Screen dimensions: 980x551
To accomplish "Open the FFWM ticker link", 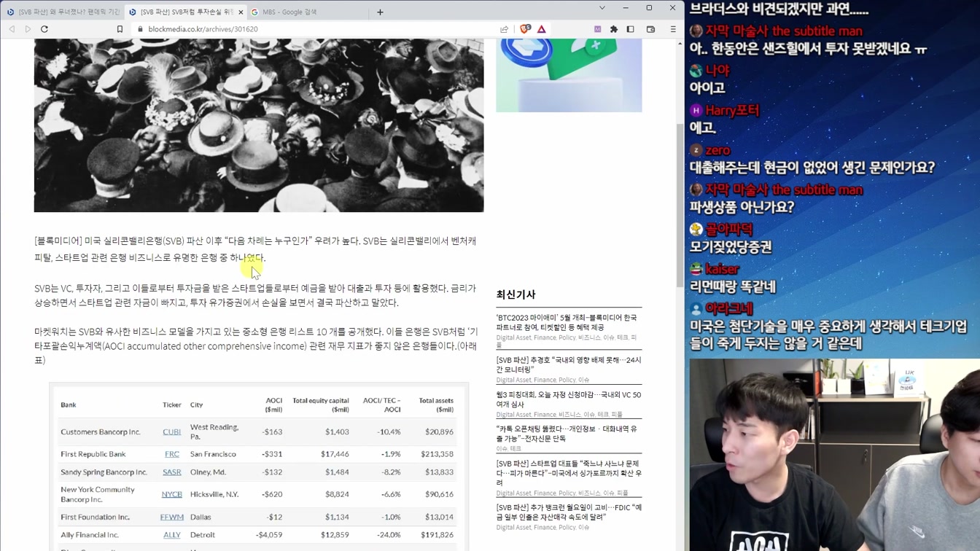I will [x=171, y=517].
